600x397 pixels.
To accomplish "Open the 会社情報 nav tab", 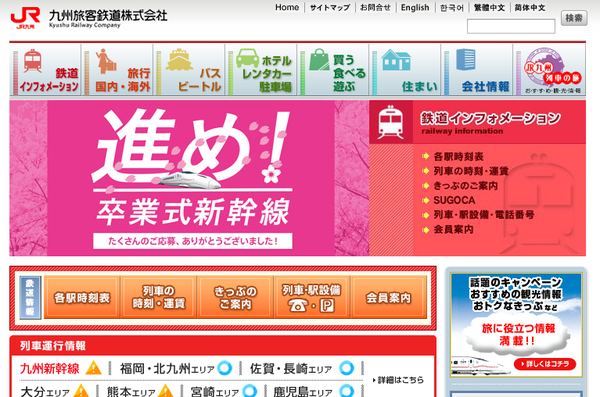I will (477, 70).
